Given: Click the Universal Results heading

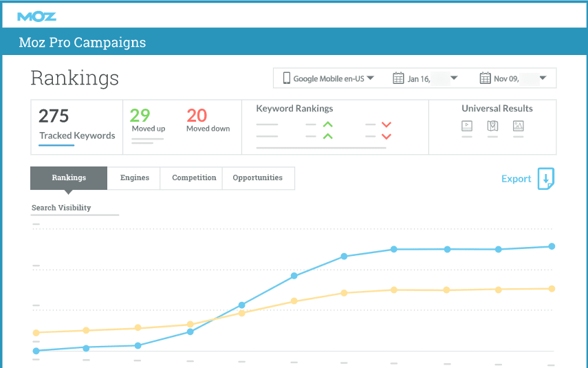Looking at the screenshot, I should (497, 109).
